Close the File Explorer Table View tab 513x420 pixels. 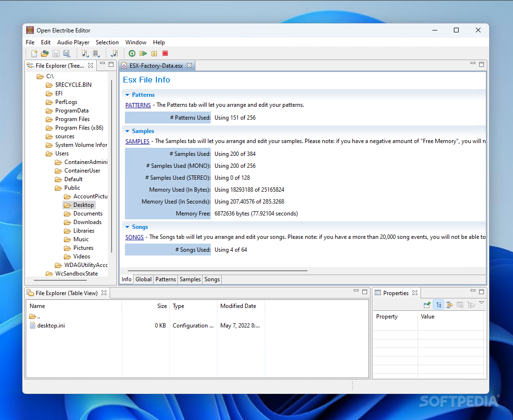click(x=104, y=293)
